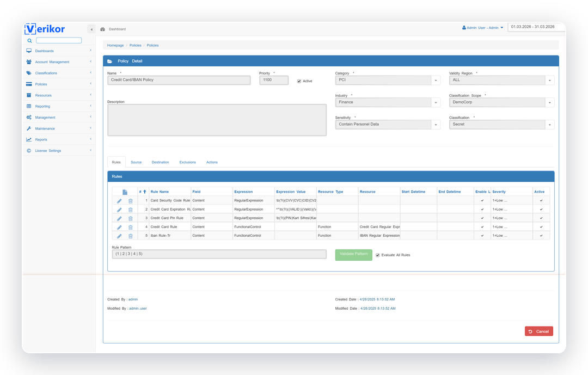
Task: Click the Verikor logo
Action: [45, 29]
